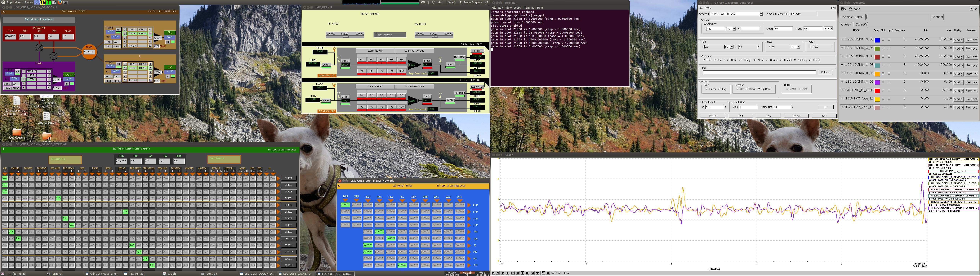The height and width of the screenshot is (276, 980).
Task: Click the pan-right arrow in Graph toolbar
Action: click(498, 273)
